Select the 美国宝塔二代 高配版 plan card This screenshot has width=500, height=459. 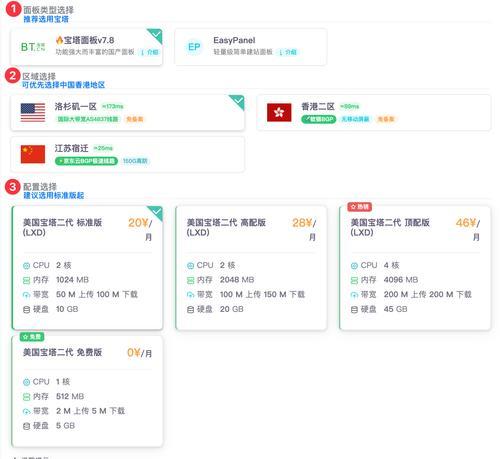pos(251,268)
